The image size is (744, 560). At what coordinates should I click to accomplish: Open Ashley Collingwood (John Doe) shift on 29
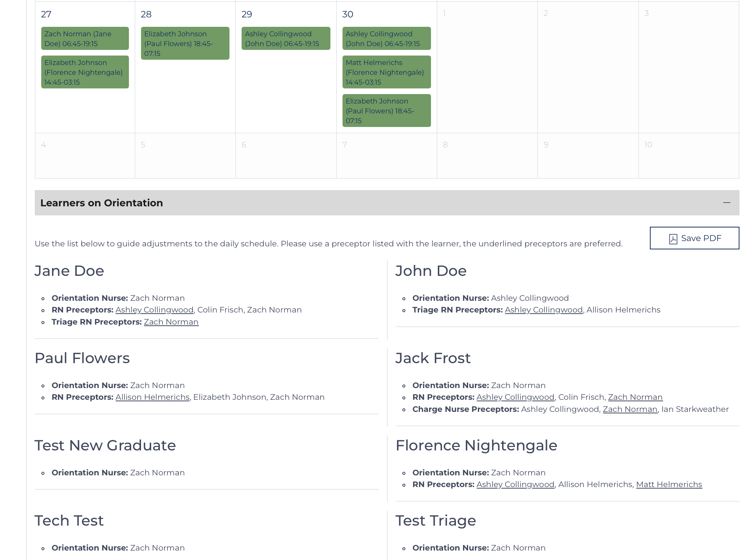(286, 39)
